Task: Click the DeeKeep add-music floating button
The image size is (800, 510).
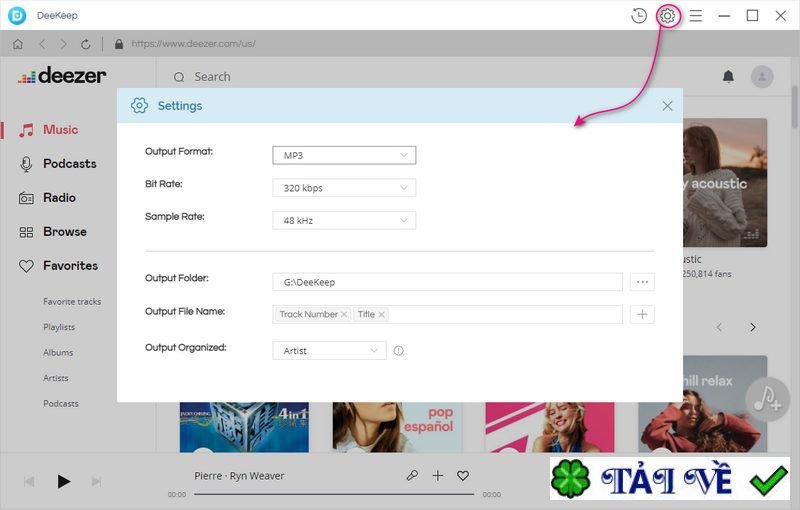Action: [767, 399]
